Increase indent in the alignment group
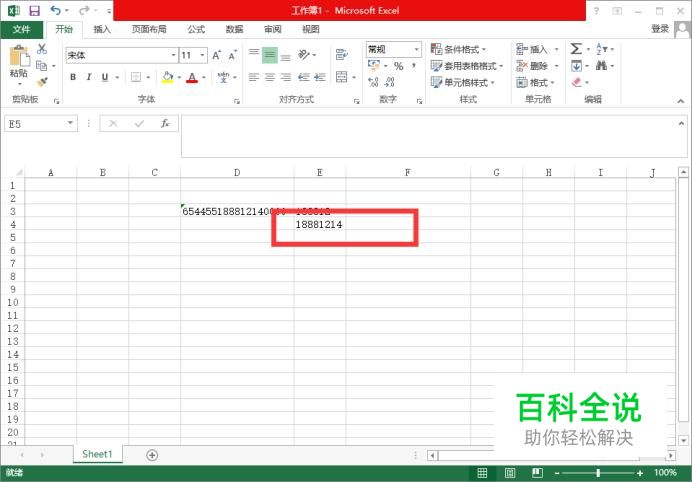The height and width of the screenshot is (482, 692). (x=320, y=77)
